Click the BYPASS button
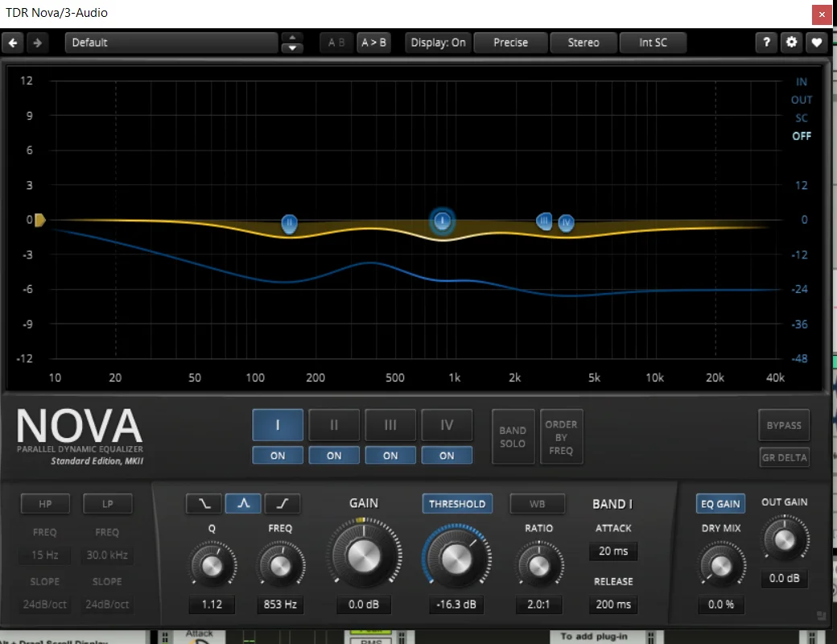 click(784, 425)
